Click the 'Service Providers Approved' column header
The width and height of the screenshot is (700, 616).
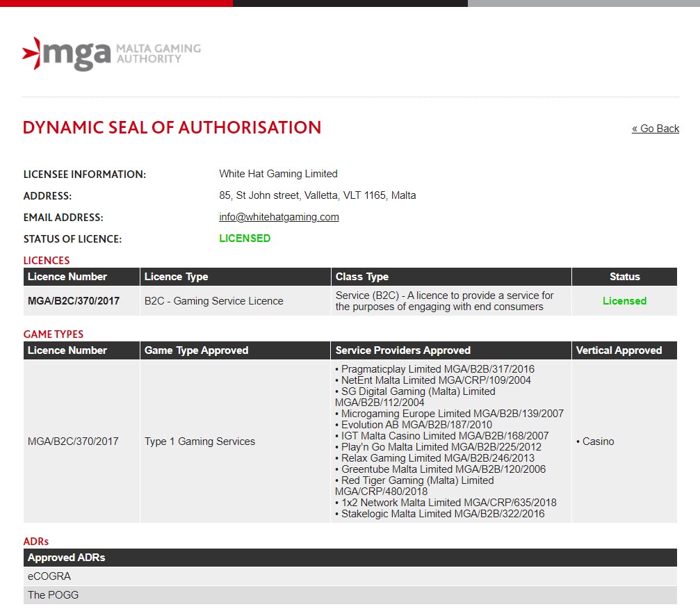(x=451, y=350)
